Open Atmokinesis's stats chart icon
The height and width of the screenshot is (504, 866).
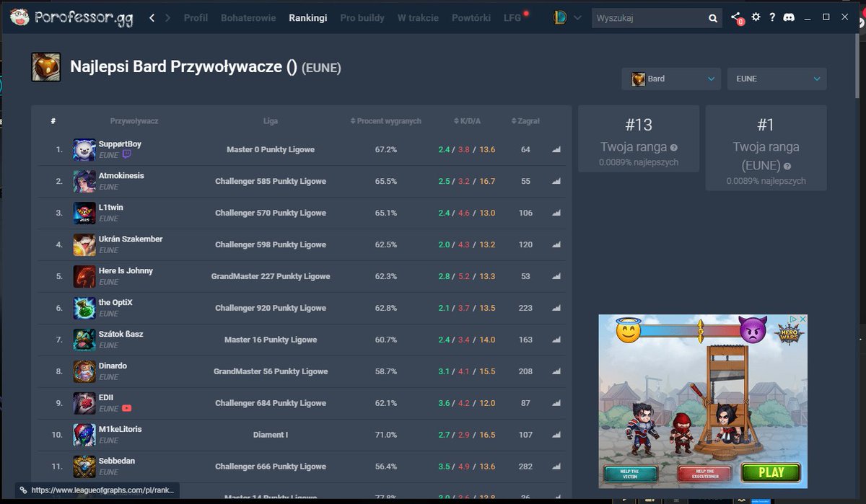pos(556,182)
